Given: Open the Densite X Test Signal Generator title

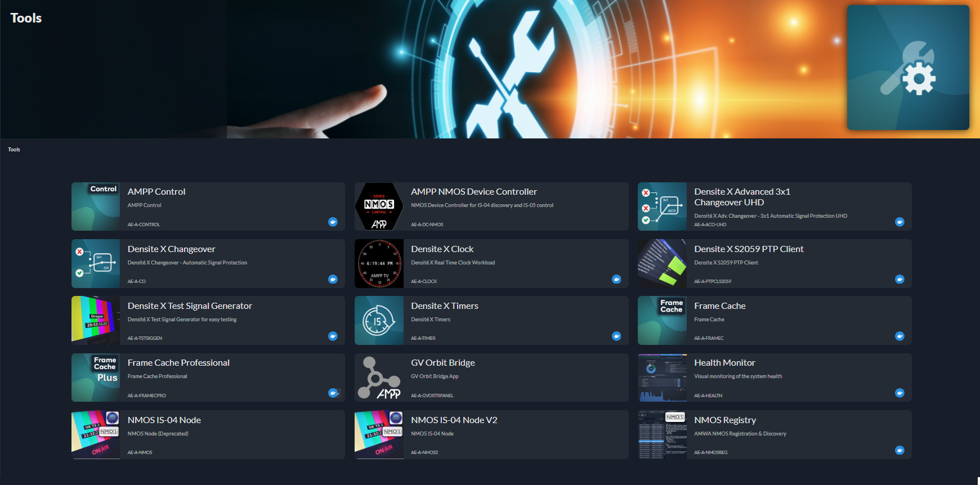Looking at the screenshot, I should pos(190,306).
